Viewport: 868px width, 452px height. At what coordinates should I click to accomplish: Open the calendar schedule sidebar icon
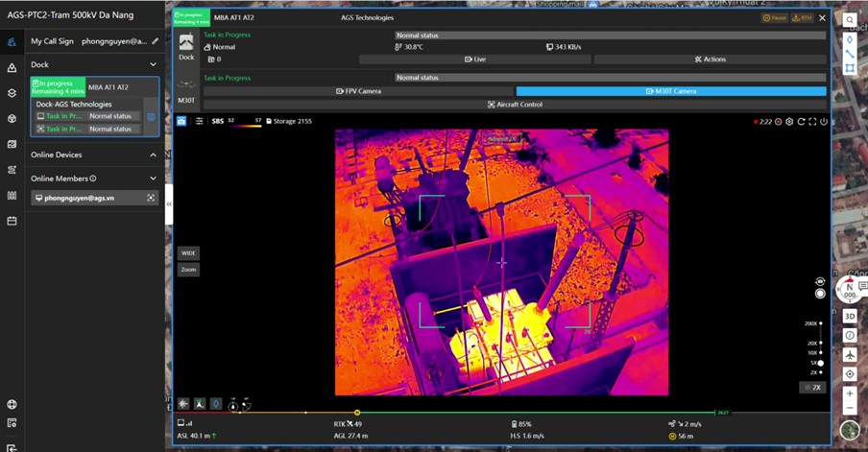[x=12, y=221]
